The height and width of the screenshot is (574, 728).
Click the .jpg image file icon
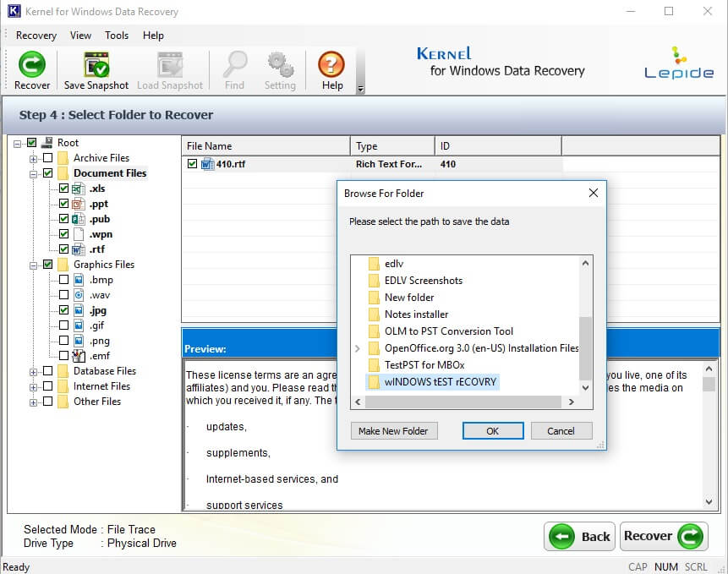[x=79, y=310]
